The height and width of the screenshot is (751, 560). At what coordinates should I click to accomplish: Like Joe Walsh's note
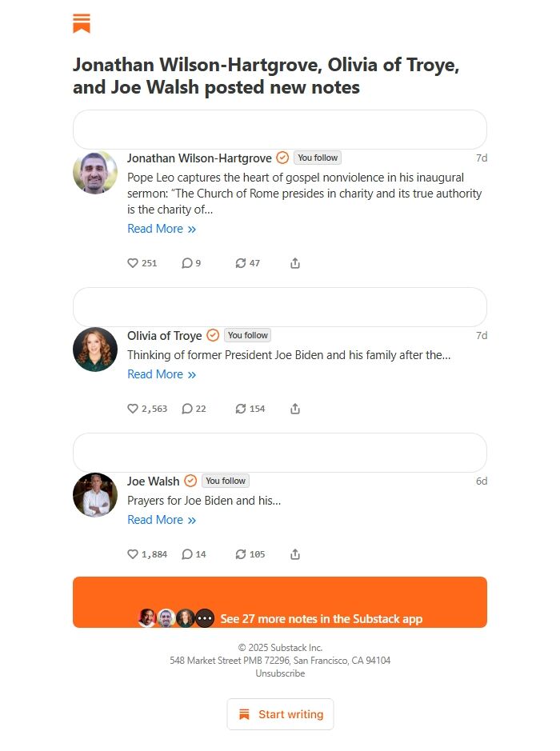point(133,554)
